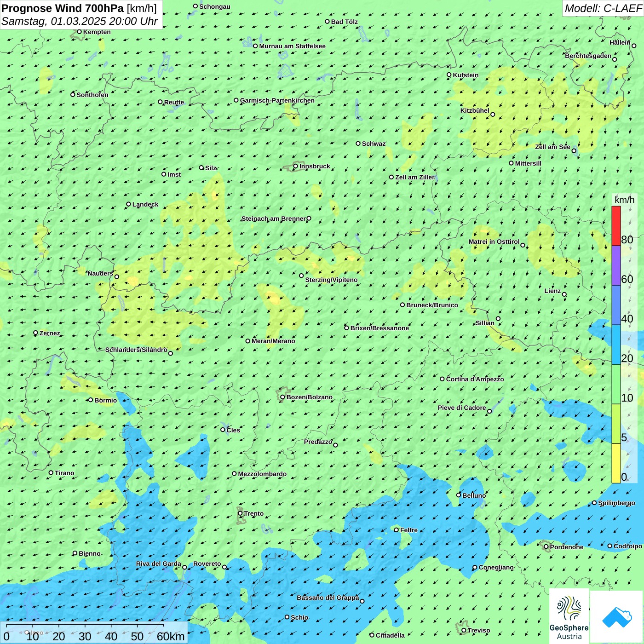Click the Cortina d'Ampezzo label
Viewport: 644px width, 644px height.
pyautogui.click(x=475, y=379)
